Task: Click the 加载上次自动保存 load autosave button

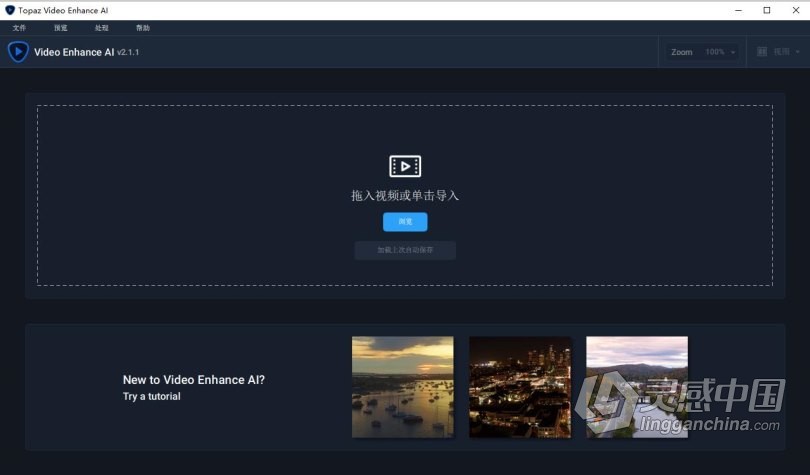Action: pos(405,250)
